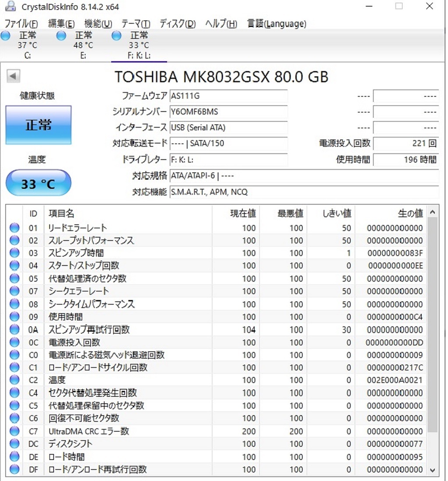
Task: Click the status icon for ロード/アンロード再試行回数
Action: 14,469
